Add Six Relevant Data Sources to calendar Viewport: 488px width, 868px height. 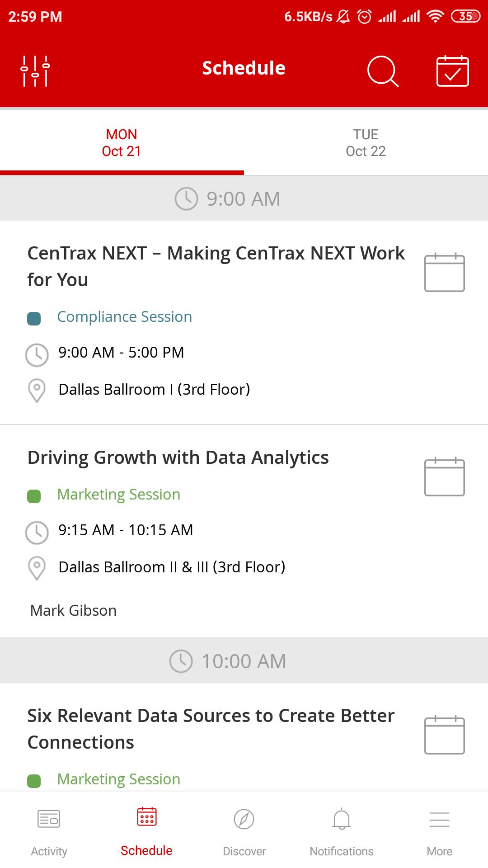pos(445,735)
